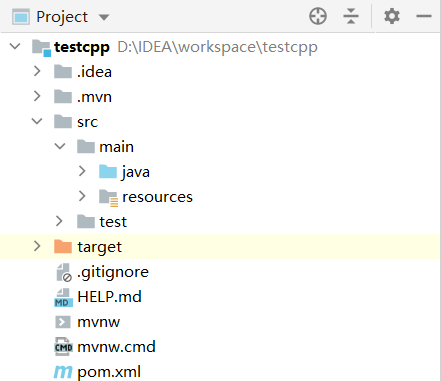Viewport: 441px width, 381px height.
Task: Click the orange target folder icon
Action: tap(63, 246)
